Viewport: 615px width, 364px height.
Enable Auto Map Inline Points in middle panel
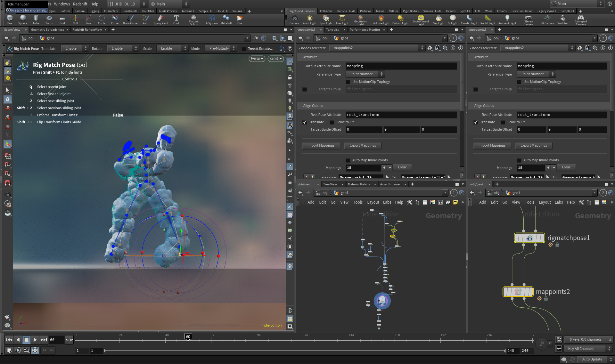click(x=348, y=160)
